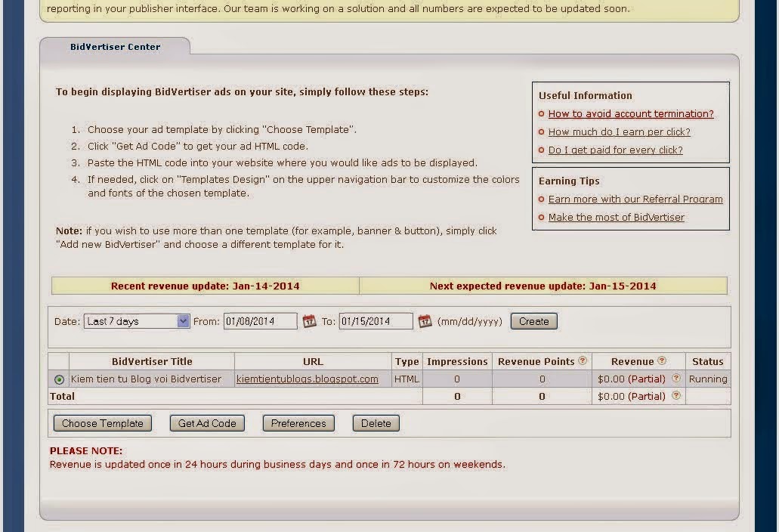Open Do I get paid for every click link
Viewport: 779px width, 532px height.
point(616,150)
